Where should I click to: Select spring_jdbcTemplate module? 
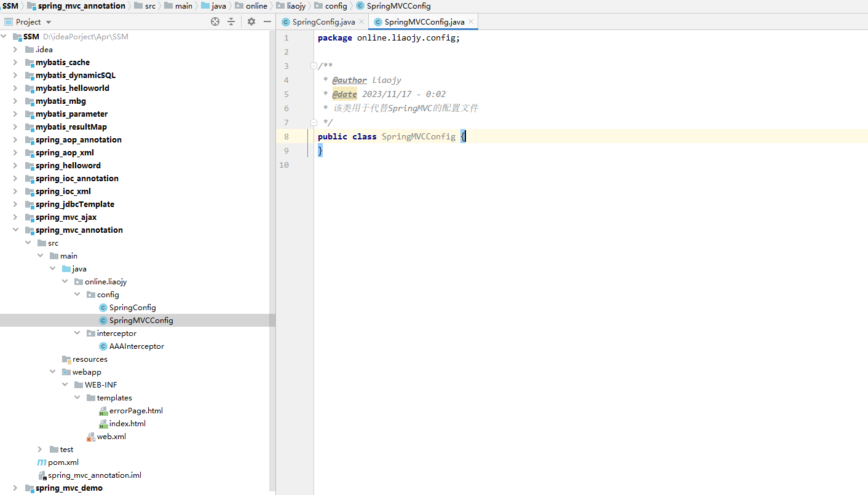click(74, 205)
